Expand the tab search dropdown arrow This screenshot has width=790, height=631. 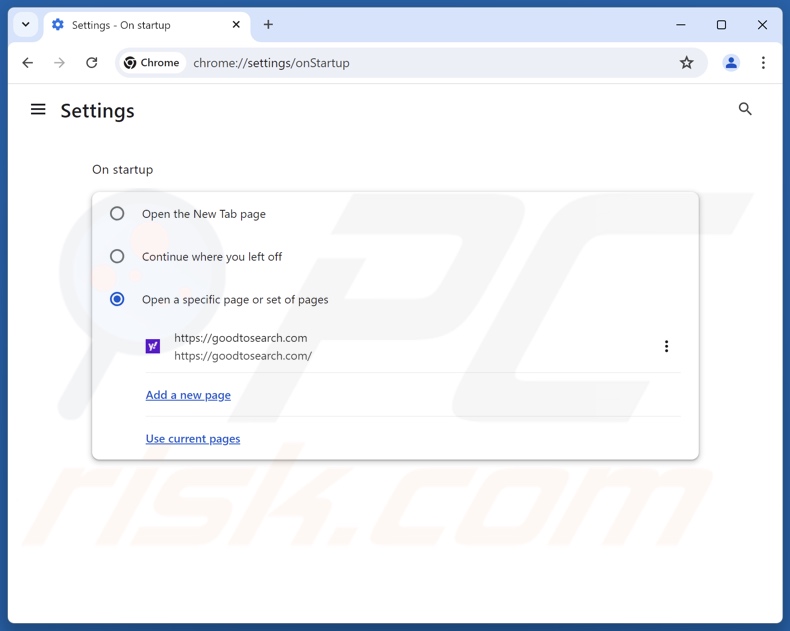[x=26, y=25]
